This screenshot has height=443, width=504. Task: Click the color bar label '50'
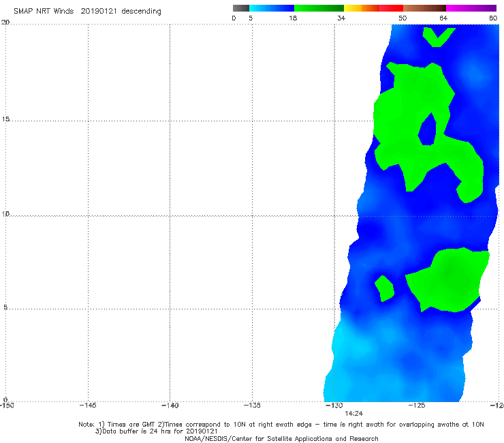403,18
